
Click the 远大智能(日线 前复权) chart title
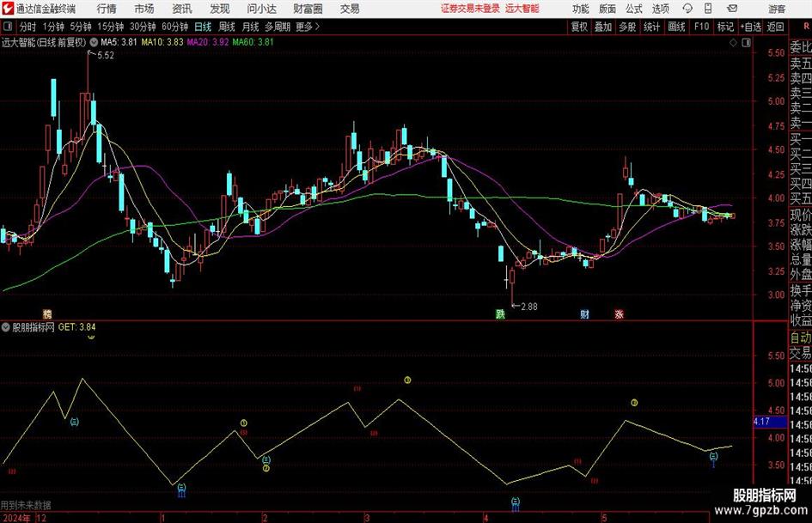tap(44, 42)
